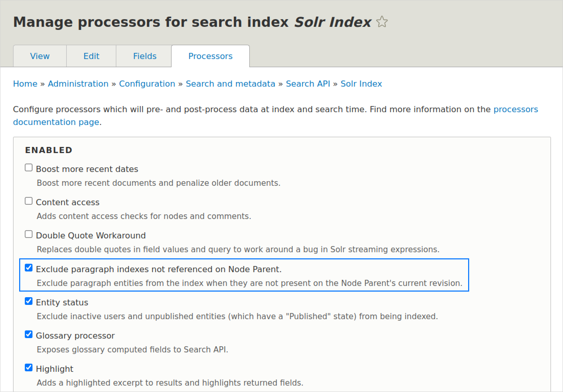Enable Boost more recent dates checkbox
The height and width of the screenshot is (392, 563).
tap(29, 168)
